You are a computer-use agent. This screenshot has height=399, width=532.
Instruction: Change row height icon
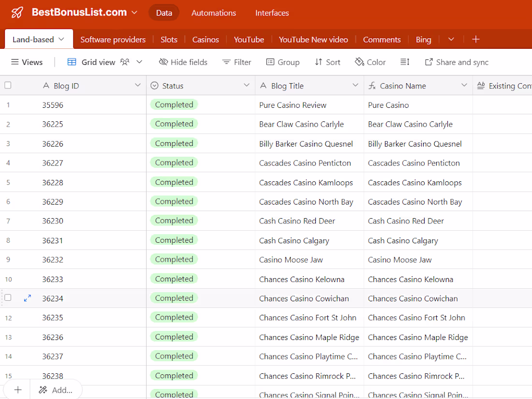pyautogui.click(x=405, y=62)
